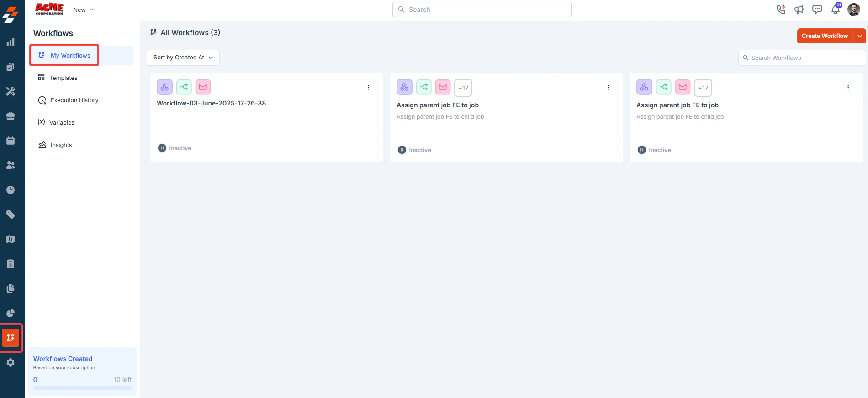Click the '10 left' text in subscription panel

click(123, 380)
